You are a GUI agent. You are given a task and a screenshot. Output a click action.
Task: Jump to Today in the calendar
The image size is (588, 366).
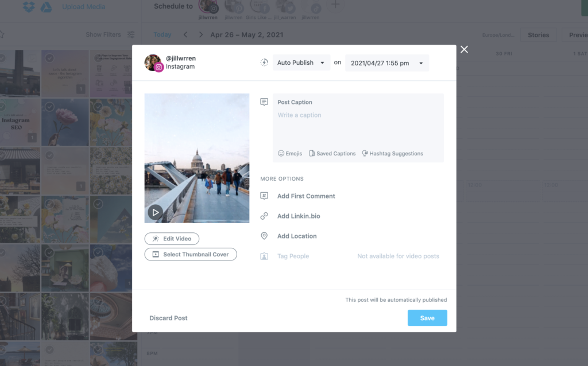tap(163, 34)
